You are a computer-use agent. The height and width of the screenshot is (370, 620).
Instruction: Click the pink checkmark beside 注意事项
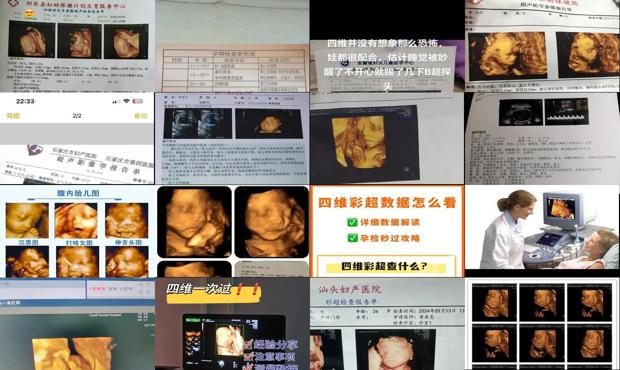(248, 356)
